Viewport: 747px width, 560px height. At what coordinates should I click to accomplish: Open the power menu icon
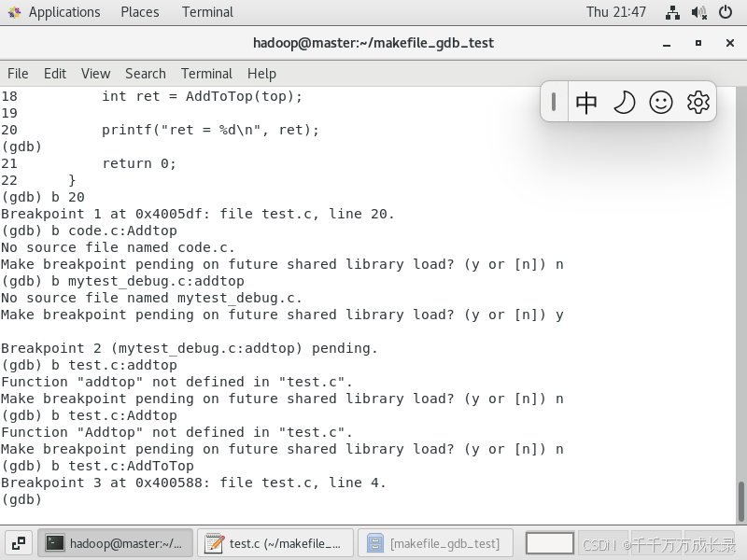tap(726, 12)
